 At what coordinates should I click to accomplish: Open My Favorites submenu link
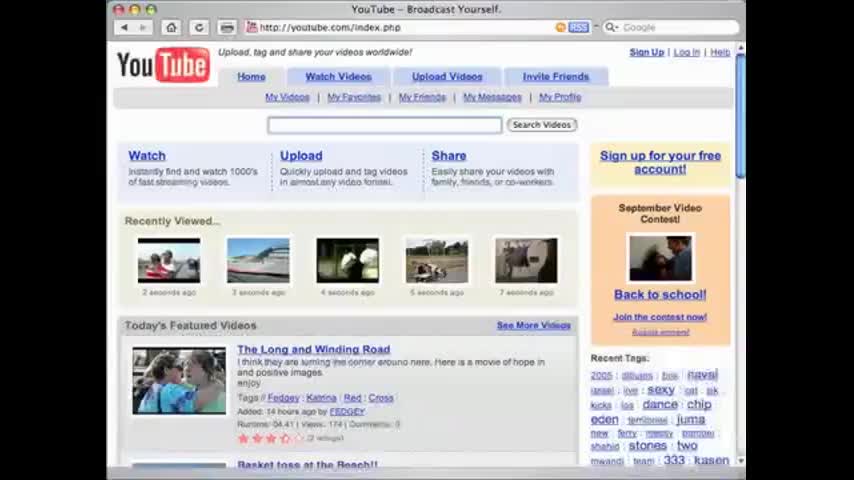click(354, 97)
